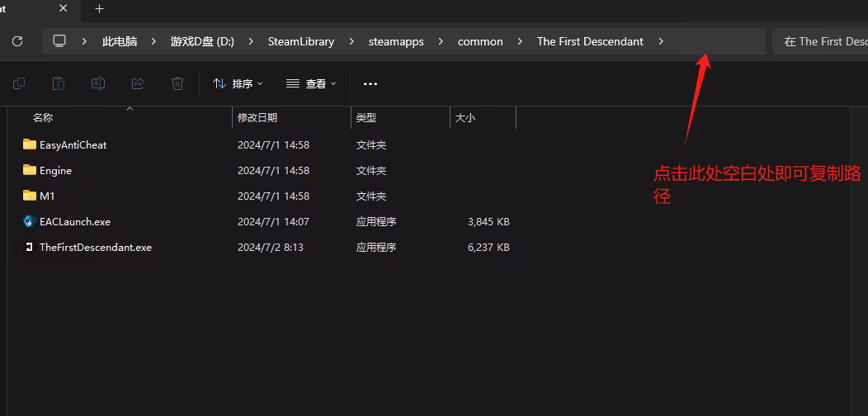Image resolution: width=868 pixels, height=416 pixels.
Task: Go to SteamLibrary in breadcrumb
Action: [x=301, y=41]
